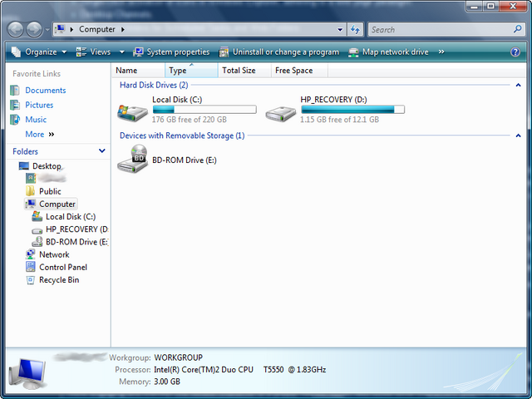Click the Favorite Links heading
Screen dimensions: 532x399
(37, 74)
